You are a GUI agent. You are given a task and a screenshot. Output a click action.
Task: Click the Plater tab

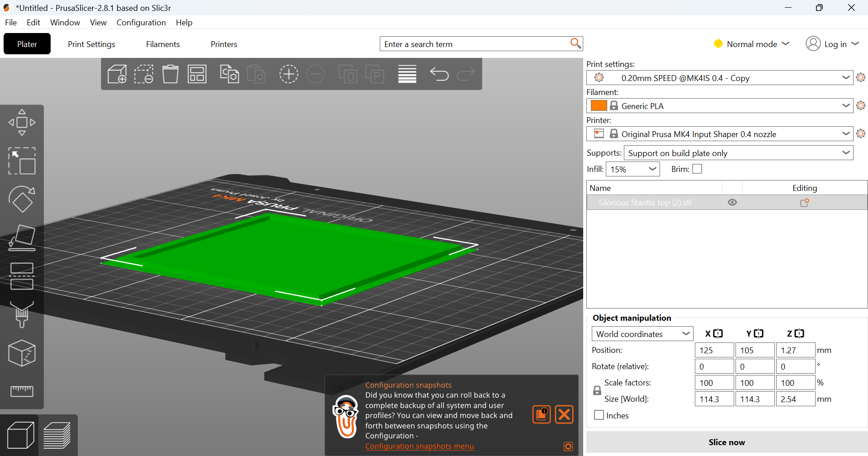[27, 44]
